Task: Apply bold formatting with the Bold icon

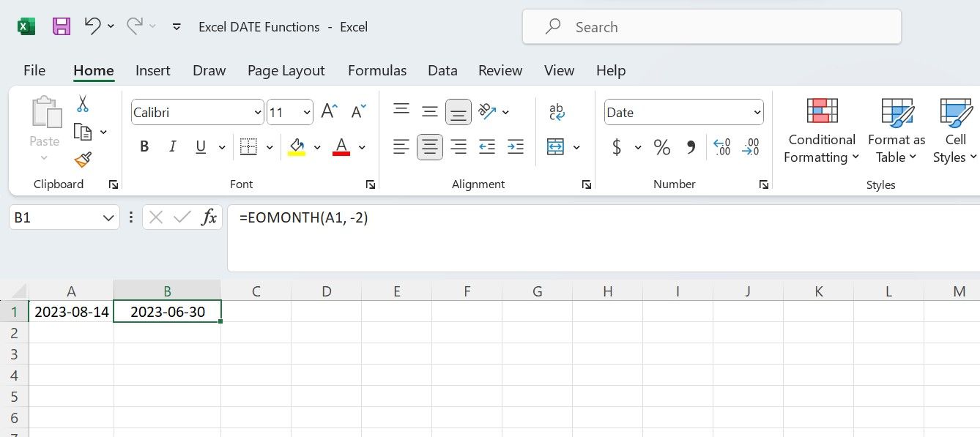Action: 144,146
